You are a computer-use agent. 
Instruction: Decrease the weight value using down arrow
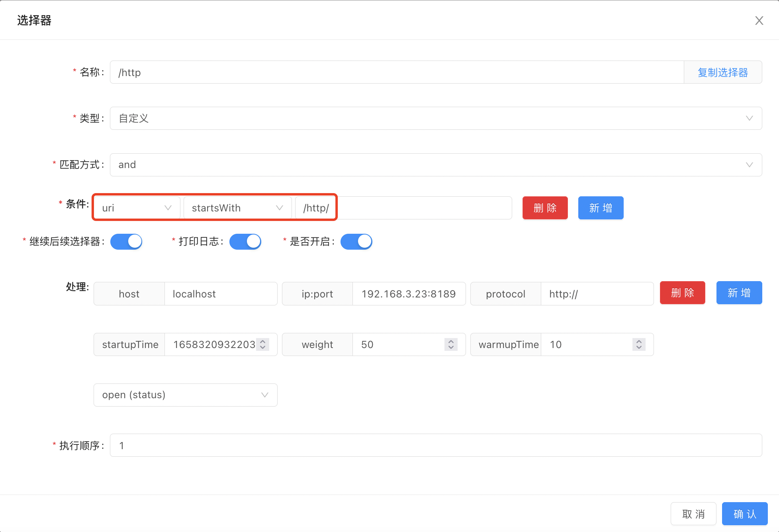pos(451,348)
